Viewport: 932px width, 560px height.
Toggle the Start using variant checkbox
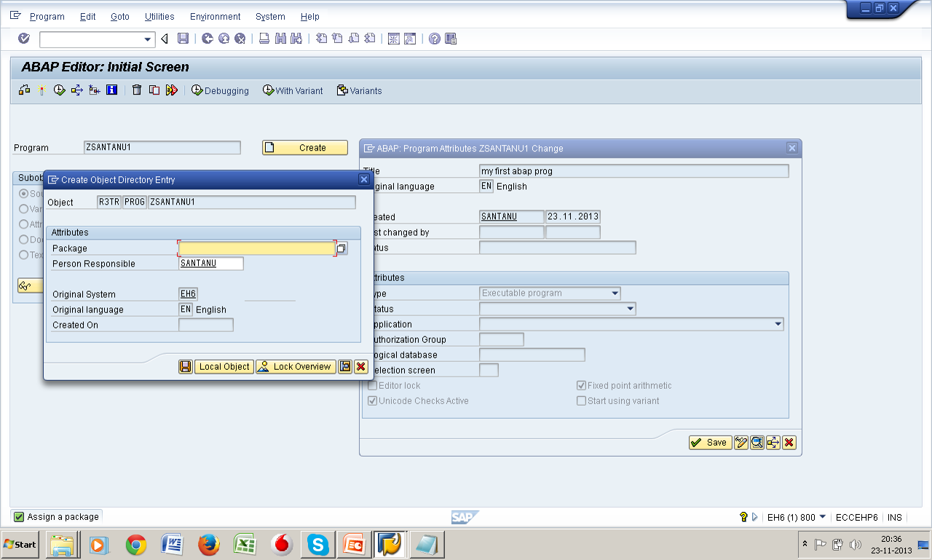click(582, 401)
